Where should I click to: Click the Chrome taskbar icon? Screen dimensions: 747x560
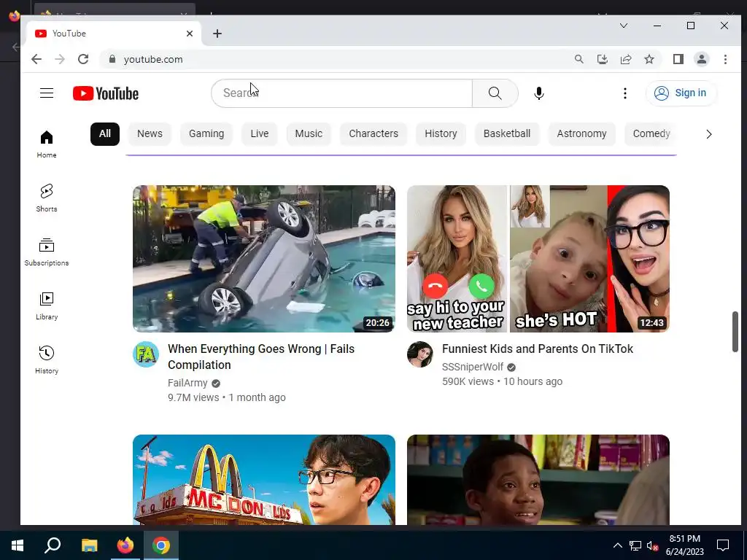tap(161, 545)
